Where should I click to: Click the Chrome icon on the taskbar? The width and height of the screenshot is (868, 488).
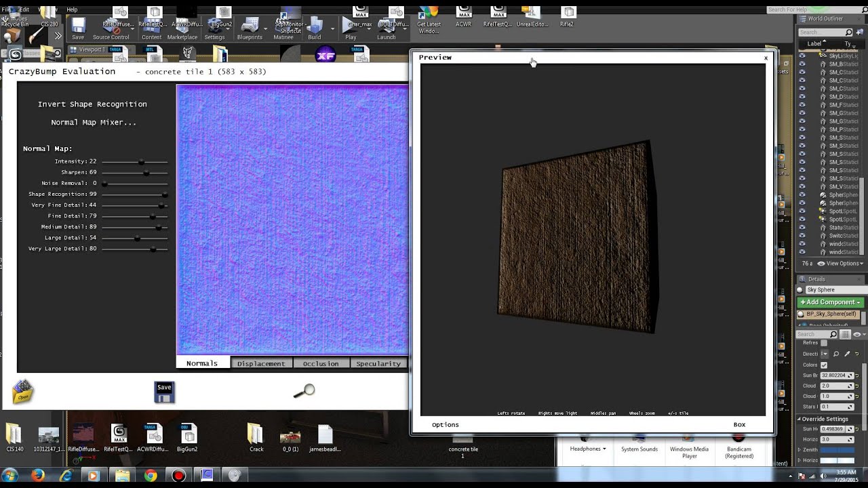151,476
